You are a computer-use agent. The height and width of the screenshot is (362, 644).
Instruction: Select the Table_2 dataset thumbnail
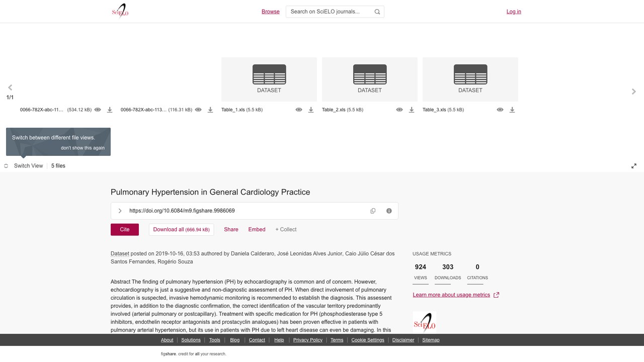(370, 79)
